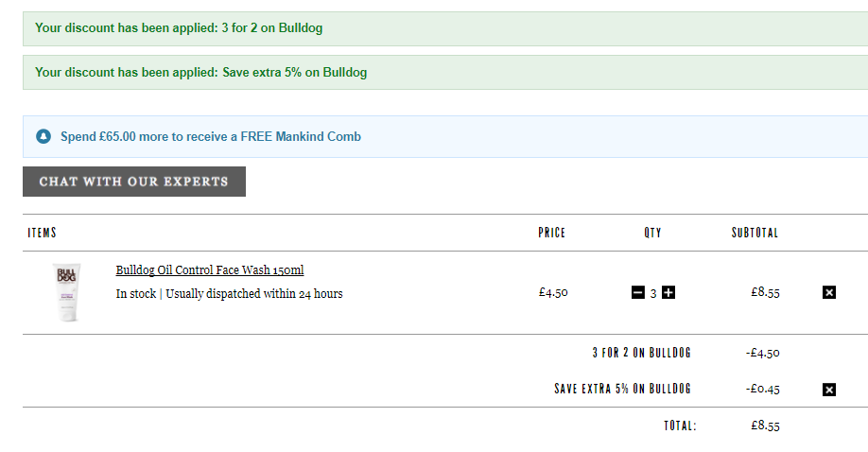Click the quantity value 3

[x=653, y=293]
